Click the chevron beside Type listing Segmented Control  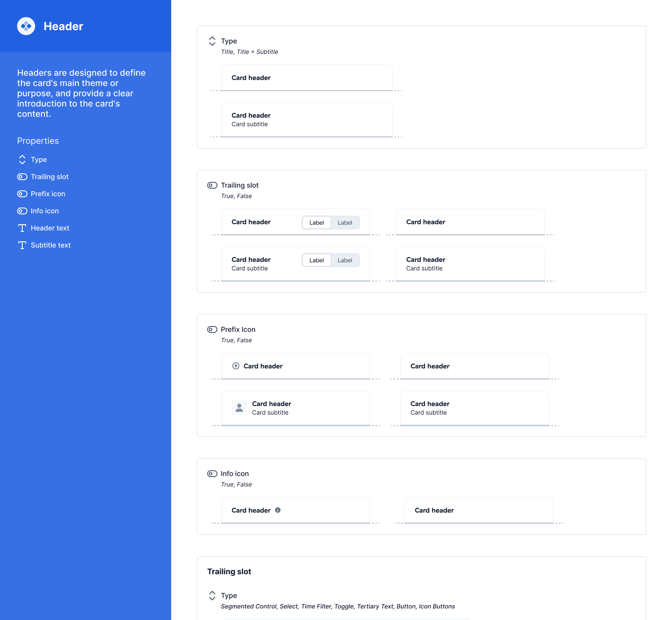[212, 596]
